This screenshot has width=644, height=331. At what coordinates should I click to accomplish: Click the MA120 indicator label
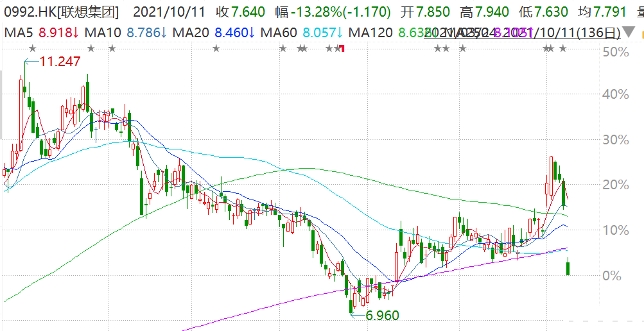pos(370,33)
